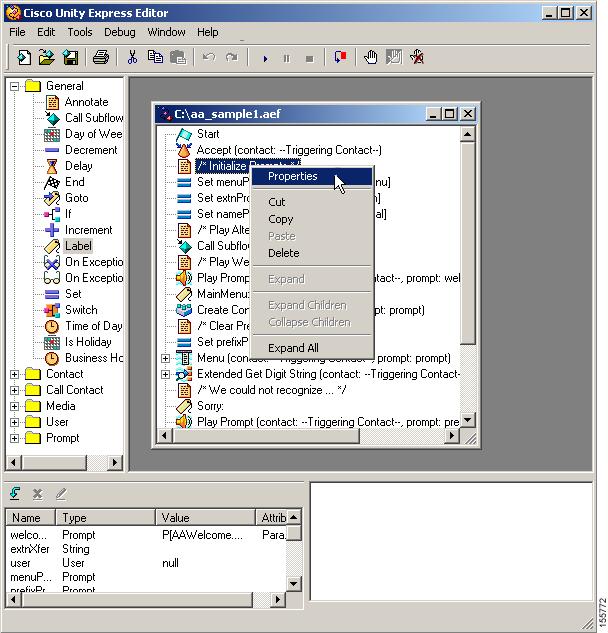Click the Type column header

(105, 518)
